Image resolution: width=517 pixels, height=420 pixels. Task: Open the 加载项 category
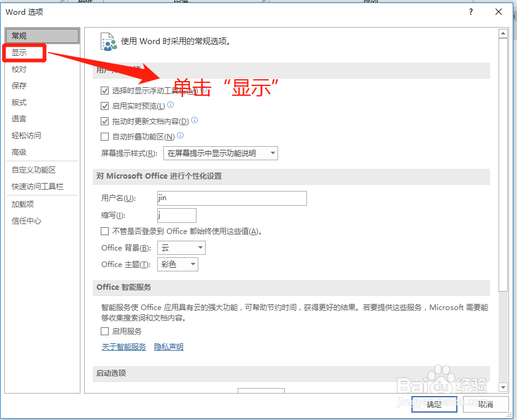tap(42, 204)
